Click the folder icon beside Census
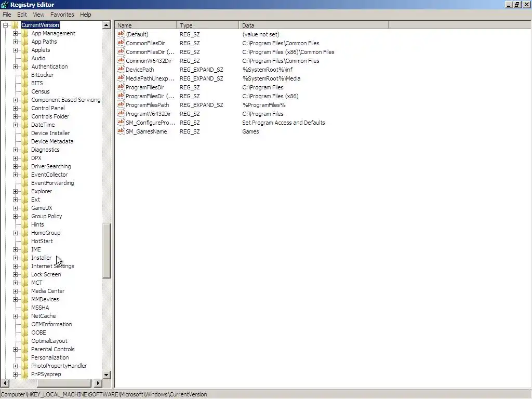The height and width of the screenshot is (399, 532). click(x=25, y=91)
